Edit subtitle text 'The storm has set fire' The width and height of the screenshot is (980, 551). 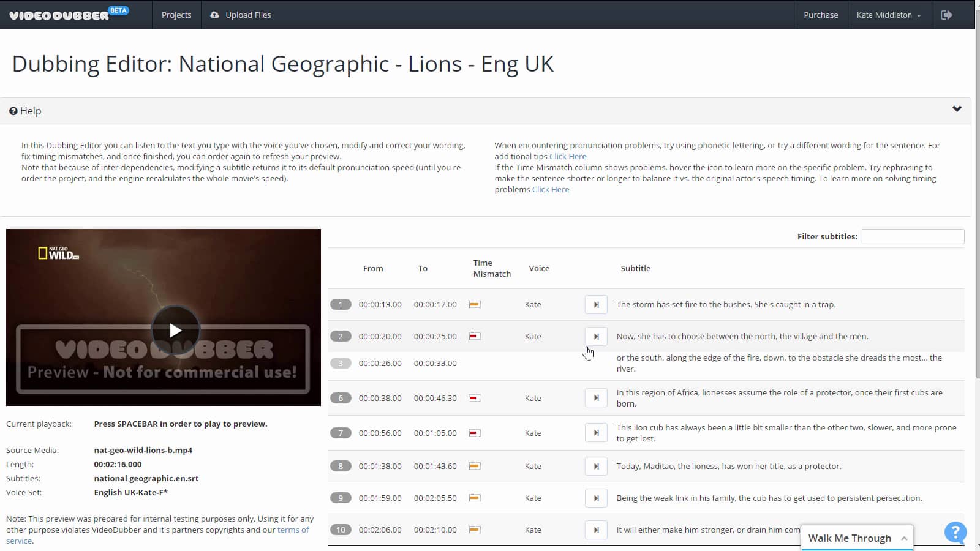coord(726,304)
